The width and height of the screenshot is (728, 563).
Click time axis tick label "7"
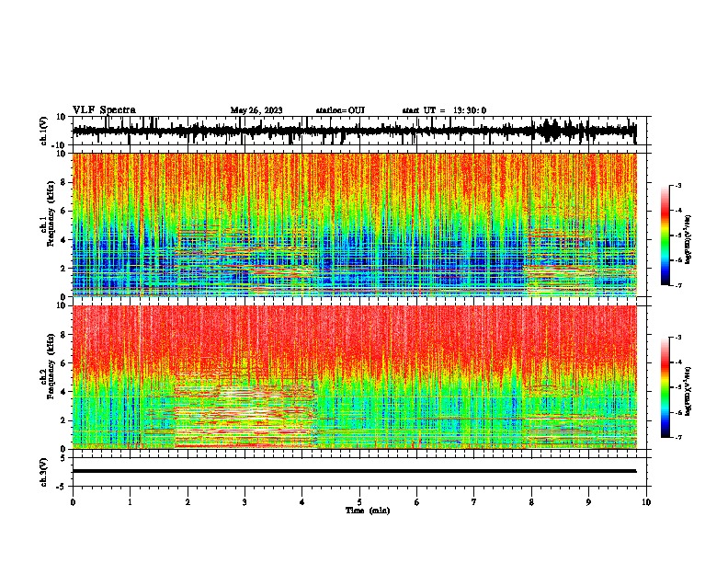474,502
